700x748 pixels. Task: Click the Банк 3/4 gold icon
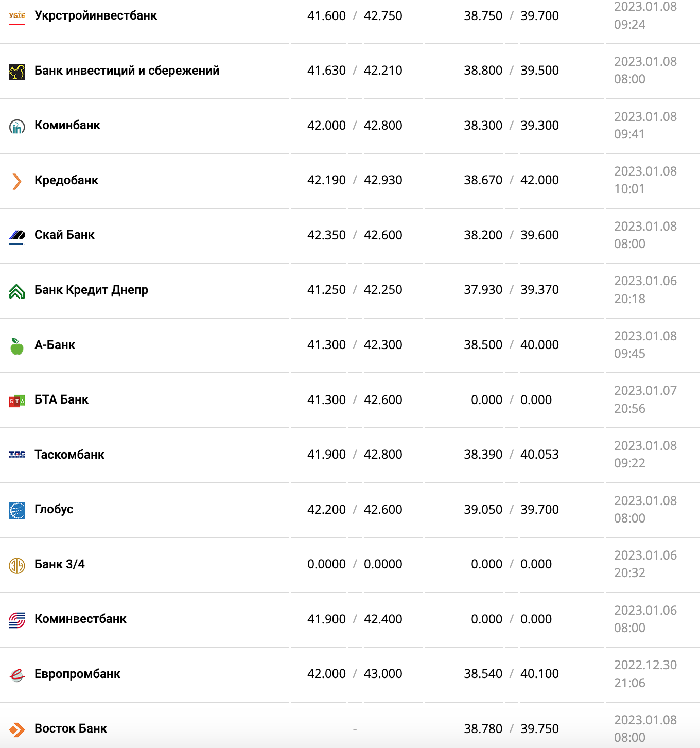pyautogui.click(x=17, y=565)
